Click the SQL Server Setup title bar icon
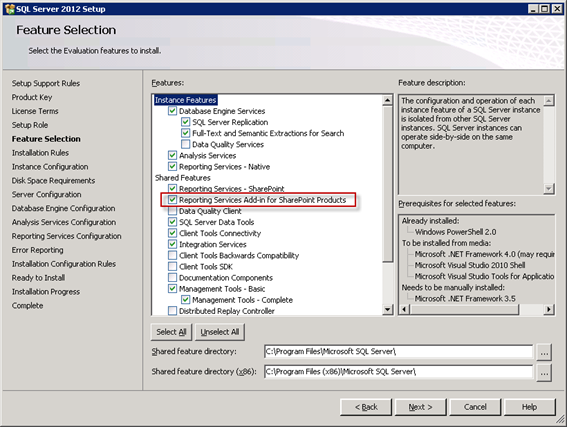Image resolution: width=567 pixels, height=427 pixels. 9,9
